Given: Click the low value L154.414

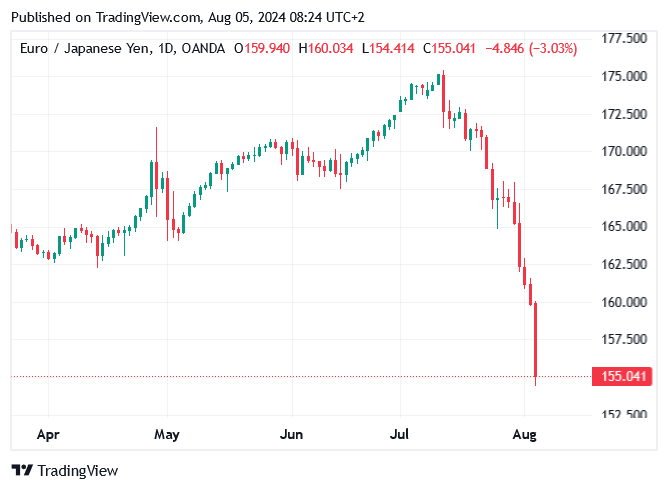Looking at the screenshot, I should point(389,48).
